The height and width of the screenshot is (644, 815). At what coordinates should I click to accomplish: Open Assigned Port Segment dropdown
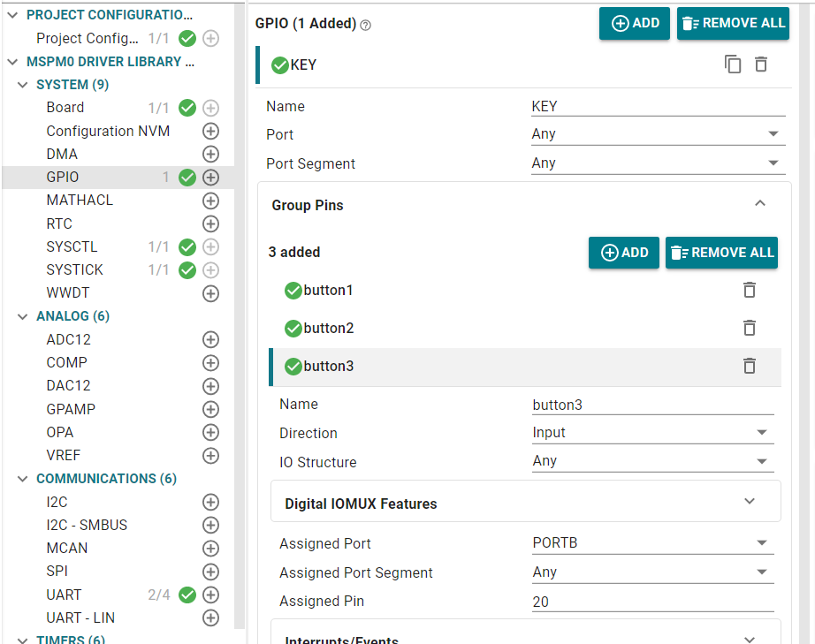(653, 572)
